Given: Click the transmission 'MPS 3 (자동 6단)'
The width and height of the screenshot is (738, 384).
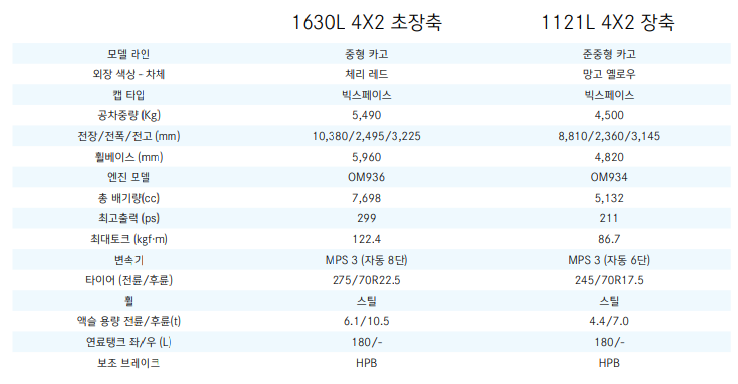Looking at the screenshot, I should click(609, 259).
